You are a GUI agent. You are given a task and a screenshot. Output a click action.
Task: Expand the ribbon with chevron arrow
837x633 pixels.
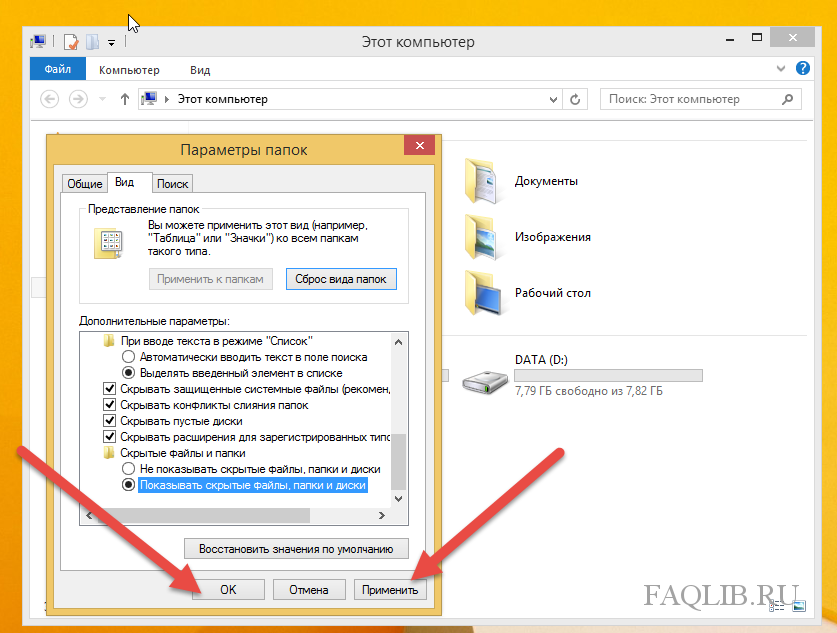tap(781, 68)
